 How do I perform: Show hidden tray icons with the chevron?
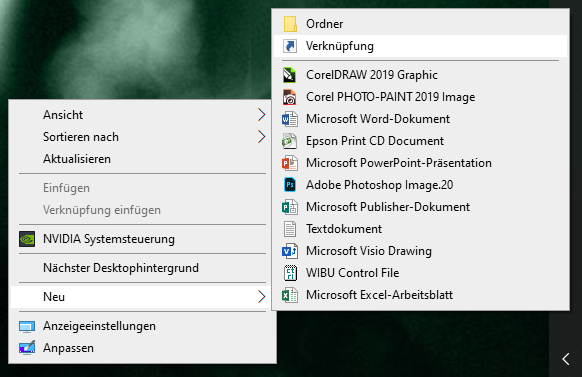tap(566, 359)
